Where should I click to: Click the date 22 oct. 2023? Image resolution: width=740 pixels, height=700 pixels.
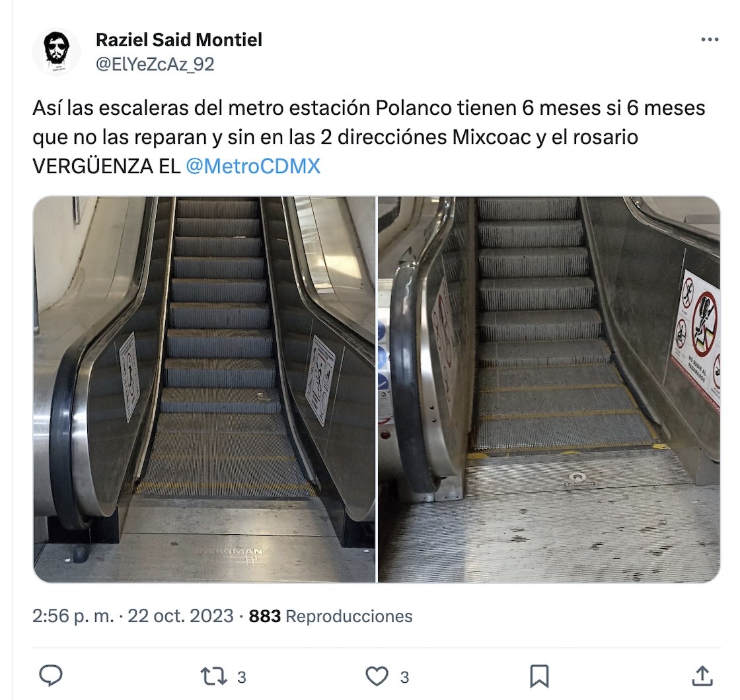181,616
